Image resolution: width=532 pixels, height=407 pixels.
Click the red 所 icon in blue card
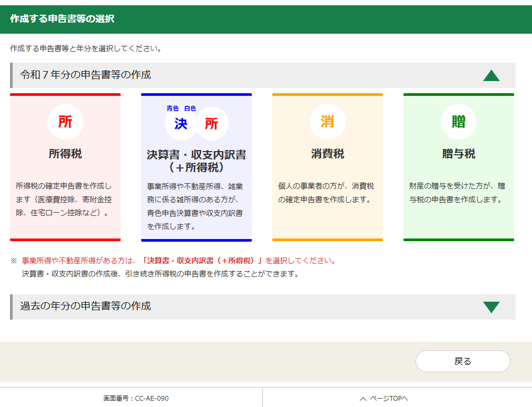212,124
